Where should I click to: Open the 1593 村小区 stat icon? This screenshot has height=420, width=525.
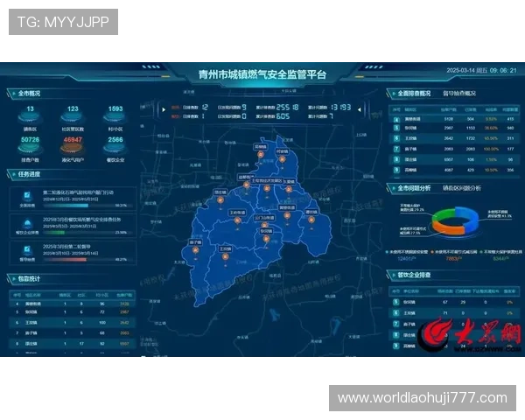115,117
